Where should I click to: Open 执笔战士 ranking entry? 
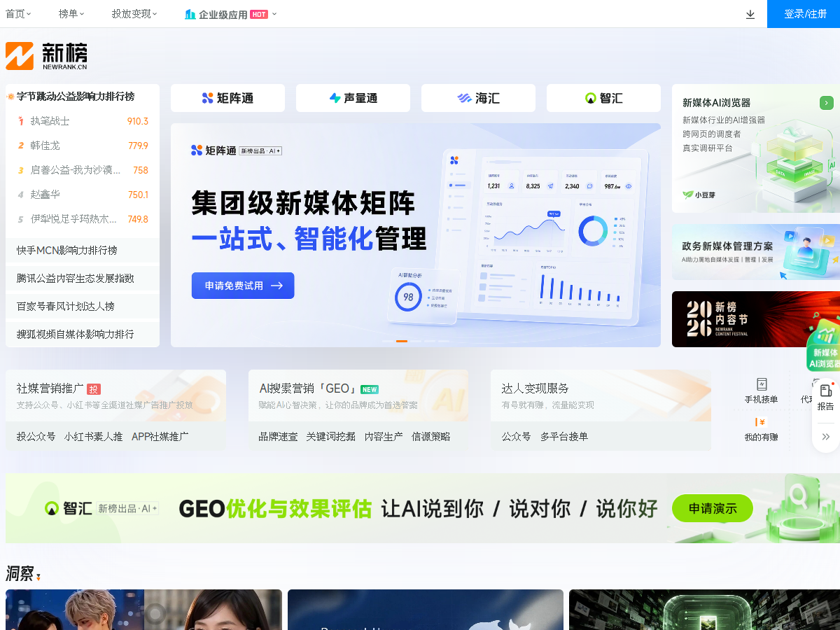point(83,121)
